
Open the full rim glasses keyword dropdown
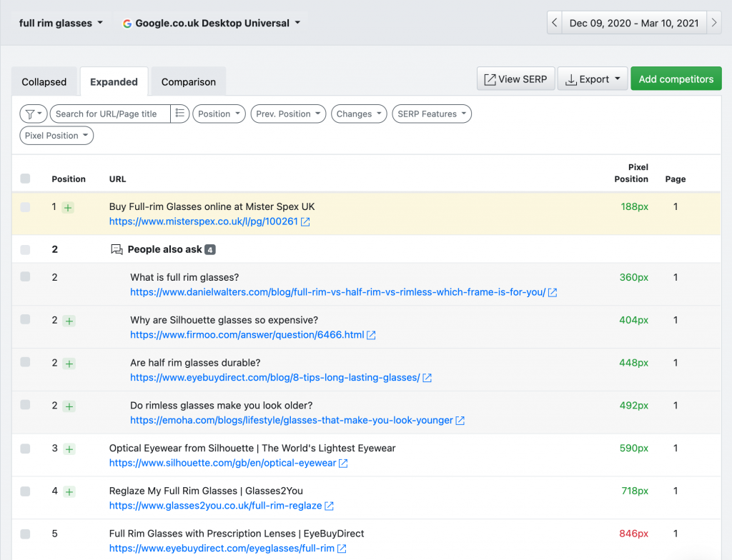61,24
